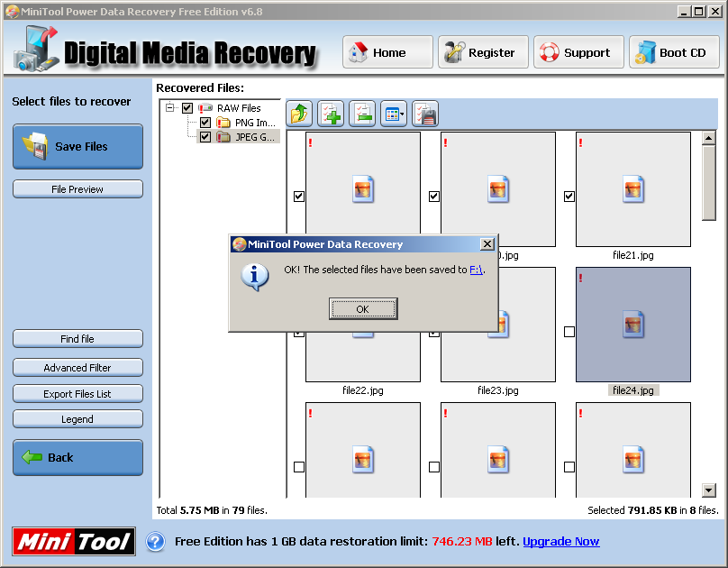
Task: Uncheck the checkbox of the first thumbnail in grid
Action: [299, 197]
